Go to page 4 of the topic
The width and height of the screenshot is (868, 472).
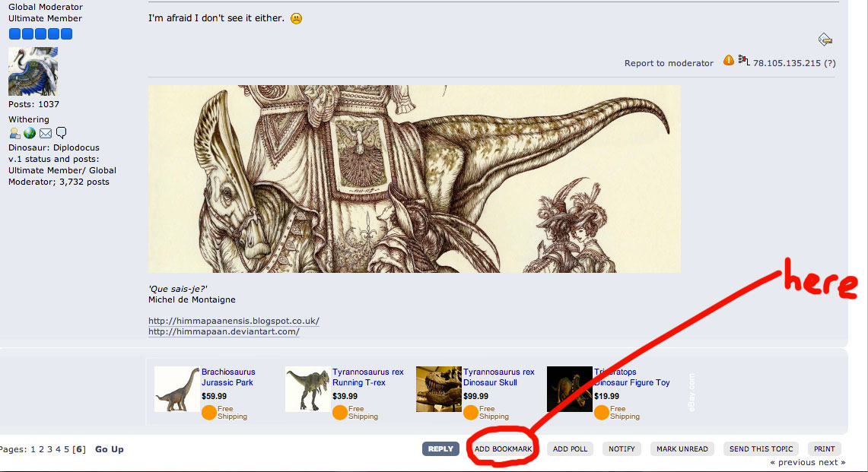58,449
